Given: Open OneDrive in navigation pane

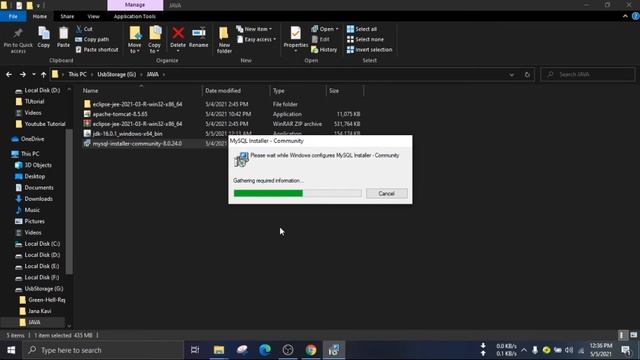Looking at the screenshot, I should [x=32, y=139].
